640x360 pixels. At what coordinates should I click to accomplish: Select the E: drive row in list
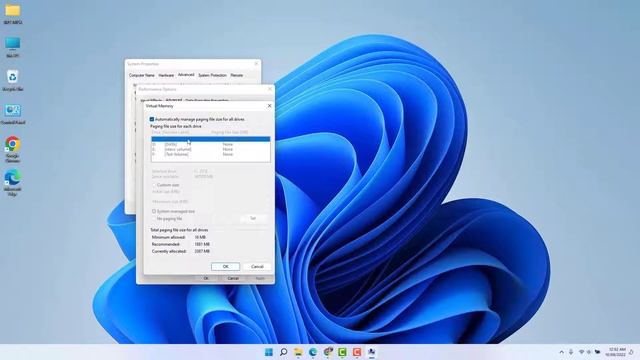point(211,149)
